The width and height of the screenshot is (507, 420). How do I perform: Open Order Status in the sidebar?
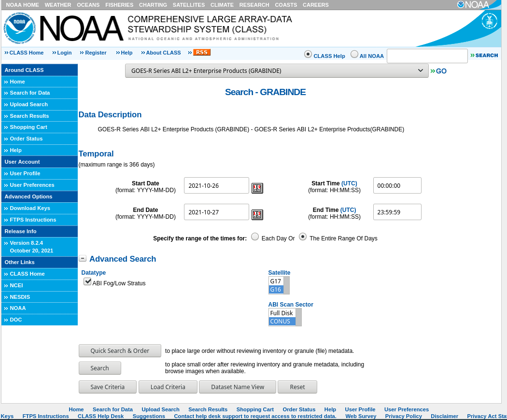[26, 139]
